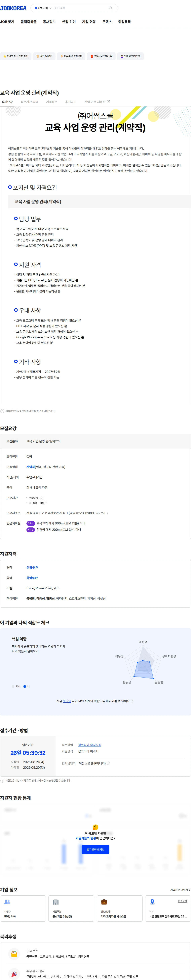The height and width of the screenshot is (980, 191).
Task: Click the 휴무·휴가·행사 party icon
Action: (x=14, y=974)
